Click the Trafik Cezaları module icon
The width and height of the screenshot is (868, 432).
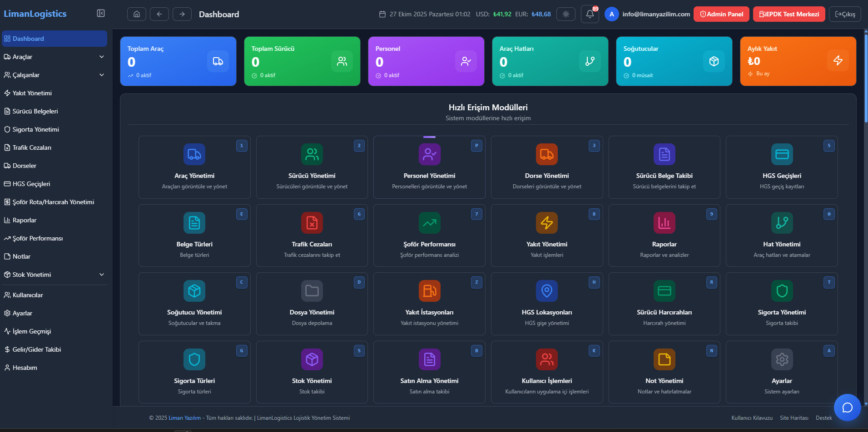pos(312,223)
